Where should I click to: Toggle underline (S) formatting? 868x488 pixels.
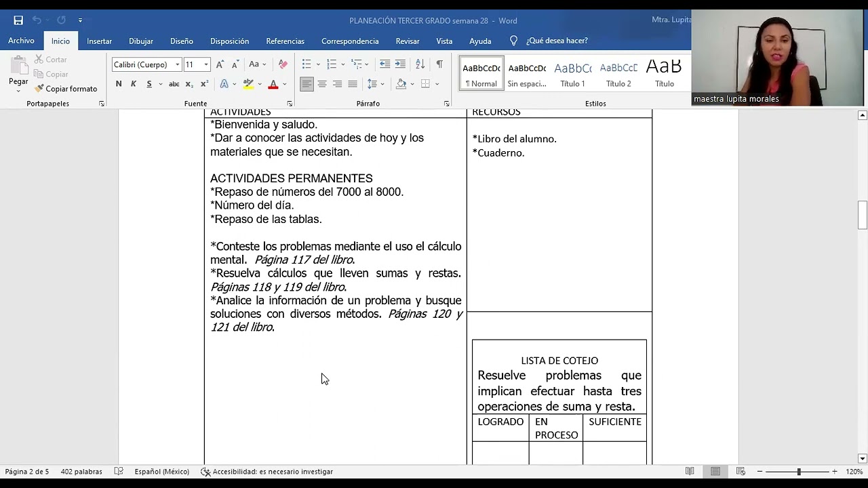coord(149,84)
